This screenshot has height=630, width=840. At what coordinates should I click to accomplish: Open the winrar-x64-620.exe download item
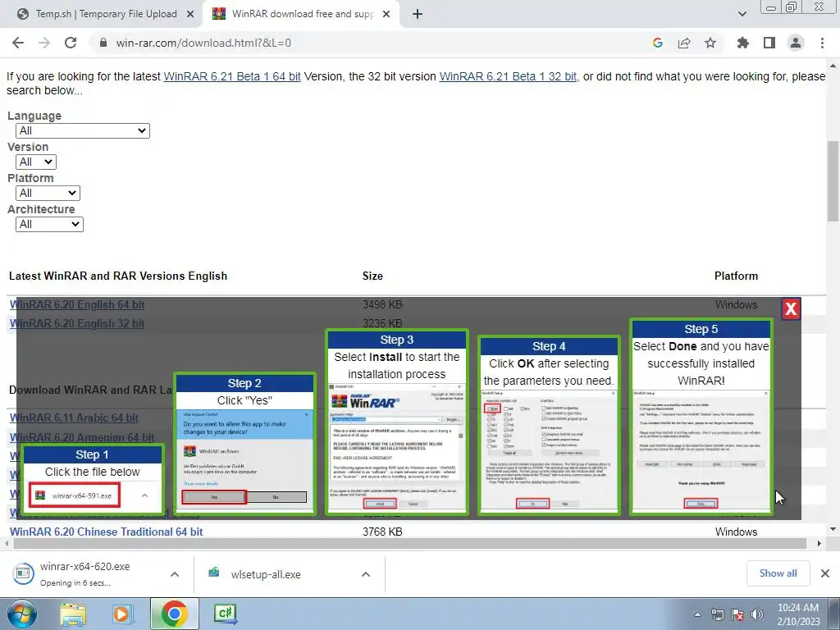[x=84, y=573]
